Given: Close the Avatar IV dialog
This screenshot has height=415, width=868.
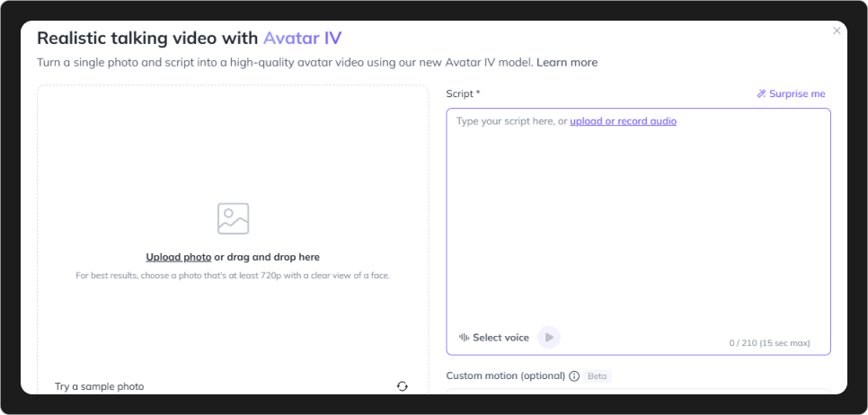Looking at the screenshot, I should click(x=837, y=31).
